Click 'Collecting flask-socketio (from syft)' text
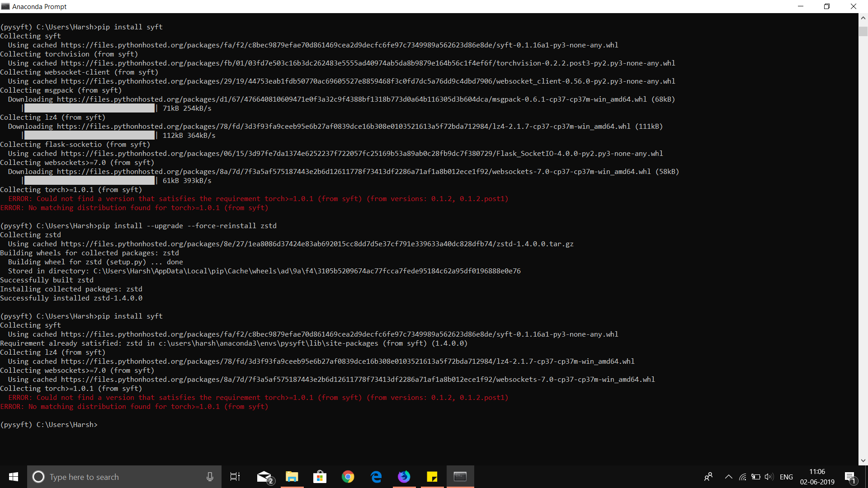This screenshot has height=488, width=868. tap(75, 145)
